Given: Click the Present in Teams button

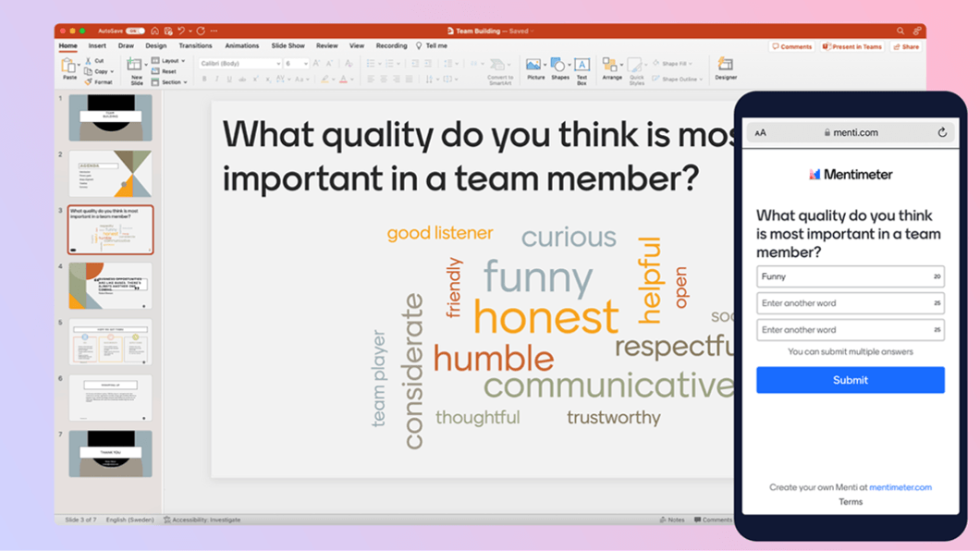Looking at the screenshot, I should tap(851, 47).
